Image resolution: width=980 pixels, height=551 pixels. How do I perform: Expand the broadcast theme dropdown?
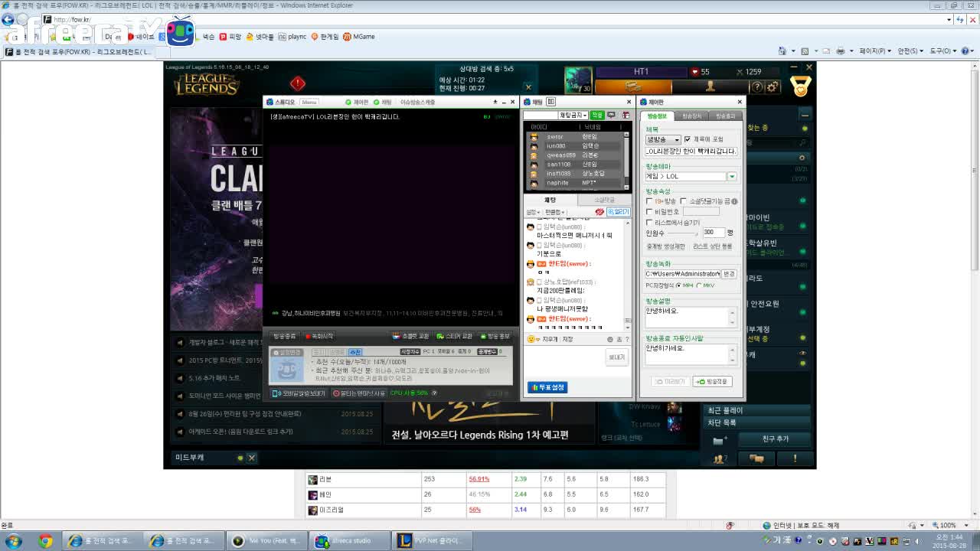pyautogui.click(x=731, y=177)
